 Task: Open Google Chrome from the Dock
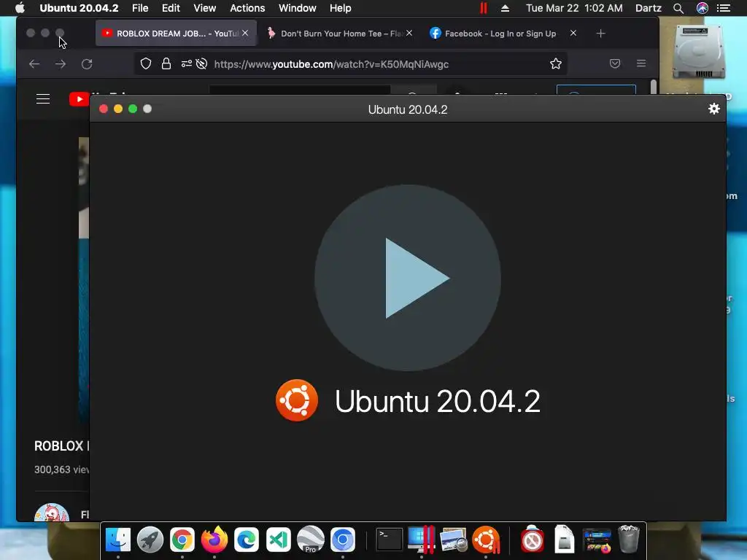click(x=182, y=540)
